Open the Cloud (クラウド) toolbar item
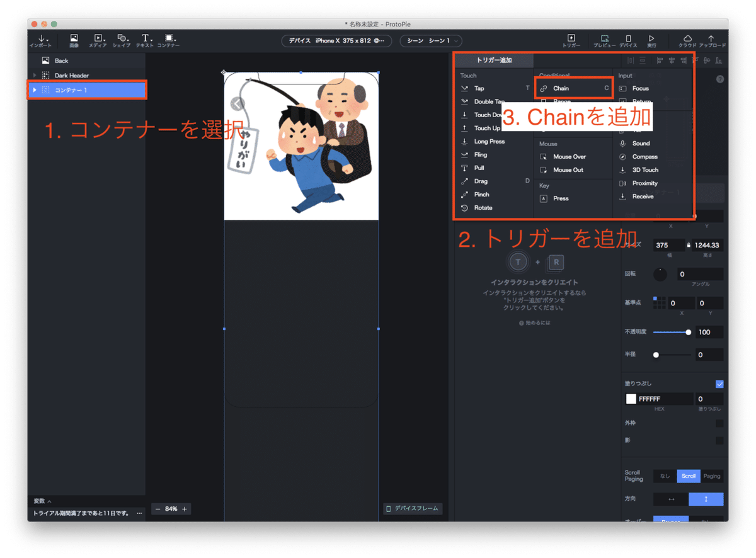Screen dimensions: 756x558 [x=687, y=41]
